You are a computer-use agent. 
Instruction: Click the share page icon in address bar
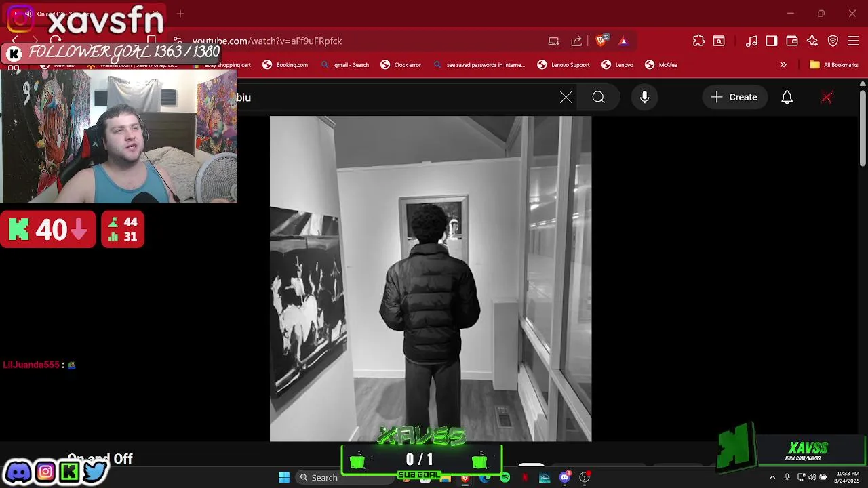point(576,41)
